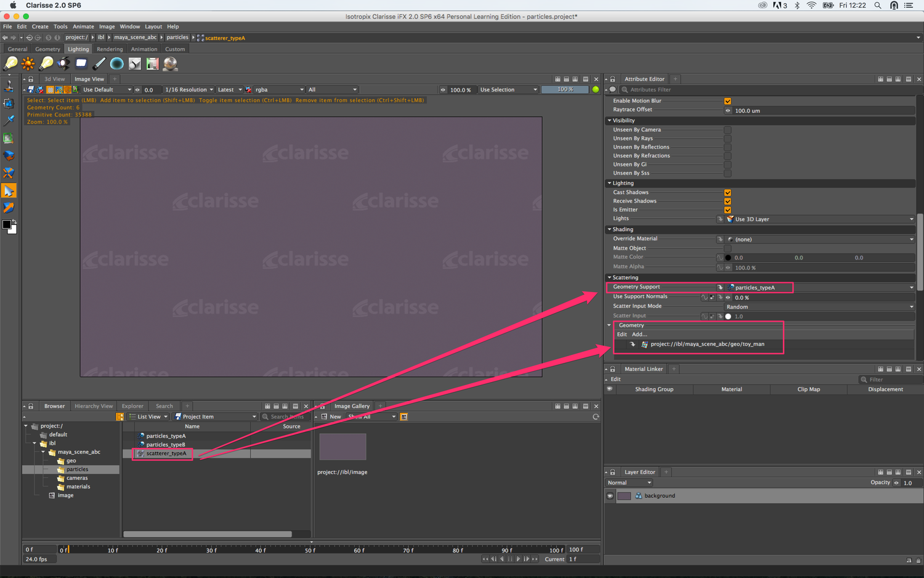Enable Unseen By Camera

coord(727,130)
